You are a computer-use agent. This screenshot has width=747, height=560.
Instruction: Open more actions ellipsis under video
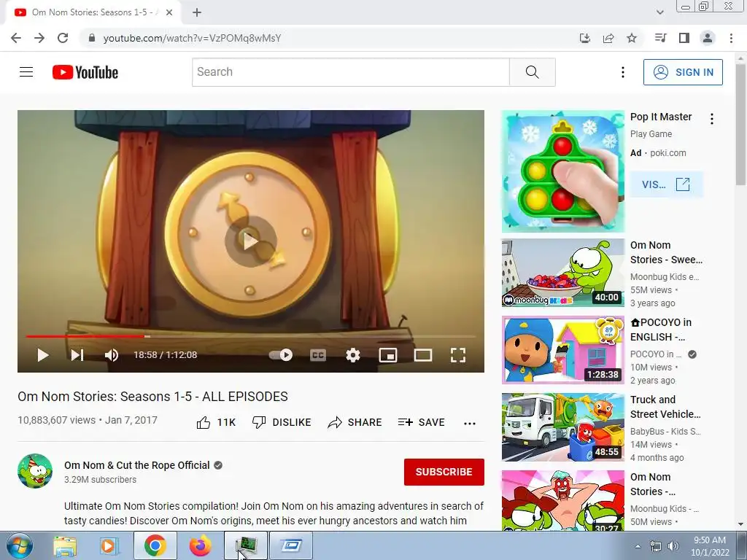tap(470, 424)
